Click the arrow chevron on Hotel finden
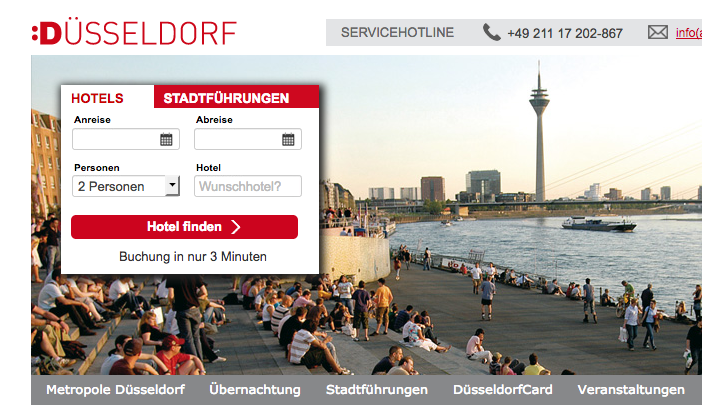Viewport: 702px width, 415px height. tap(235, 227)
